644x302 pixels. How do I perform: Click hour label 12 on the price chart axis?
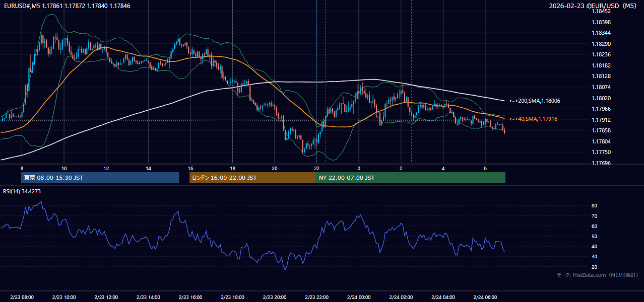click(106, 168)
